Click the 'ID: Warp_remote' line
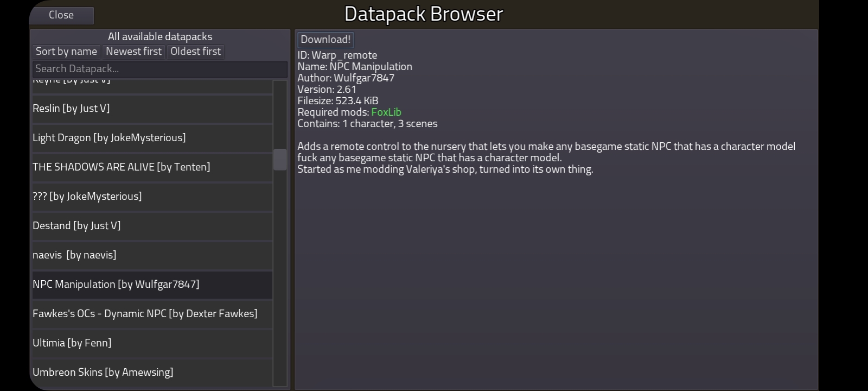Screen dimensions: 868x391 [337, 55]
